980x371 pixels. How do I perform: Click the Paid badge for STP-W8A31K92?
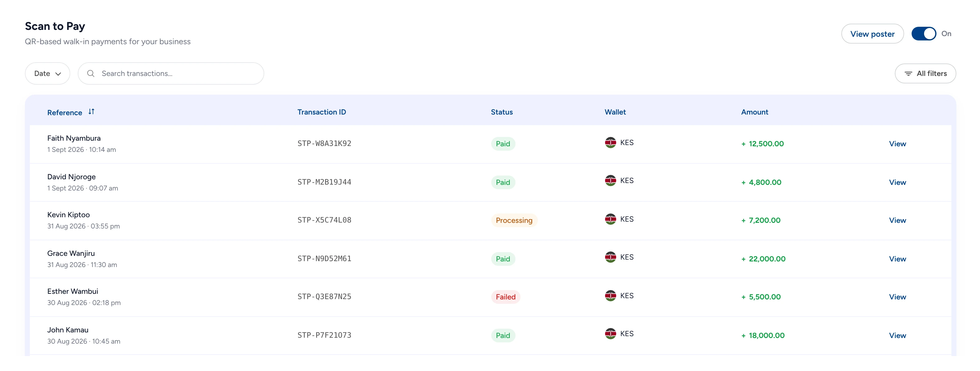[503, 144]
